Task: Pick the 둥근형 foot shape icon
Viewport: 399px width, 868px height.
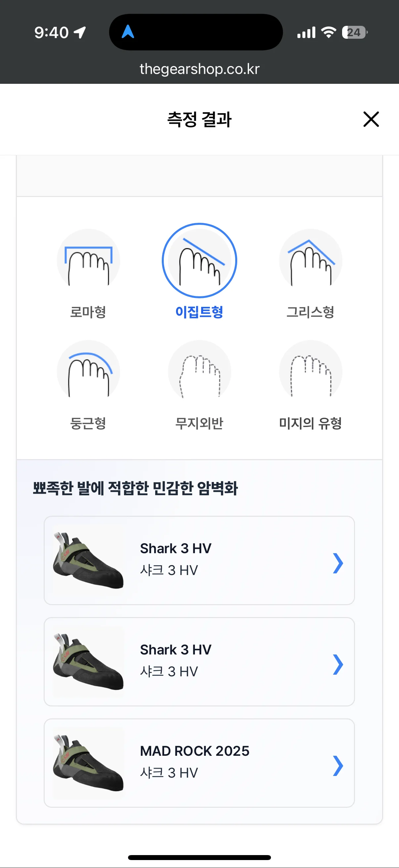Action: (88, 372)
